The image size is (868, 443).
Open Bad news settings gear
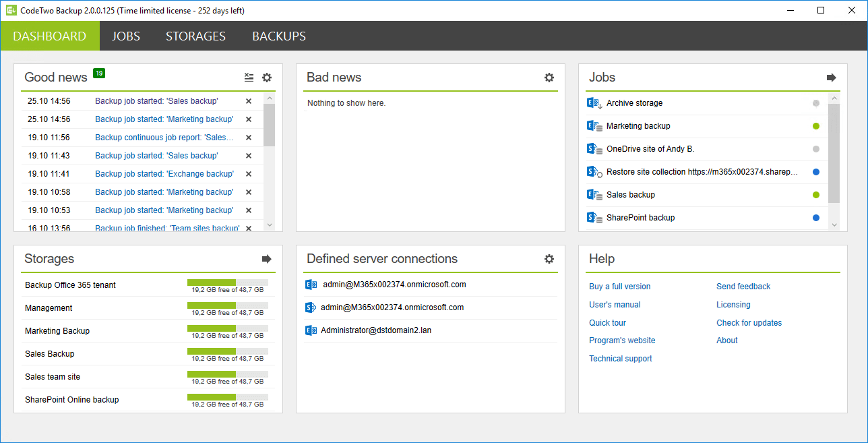click(549, 78)
